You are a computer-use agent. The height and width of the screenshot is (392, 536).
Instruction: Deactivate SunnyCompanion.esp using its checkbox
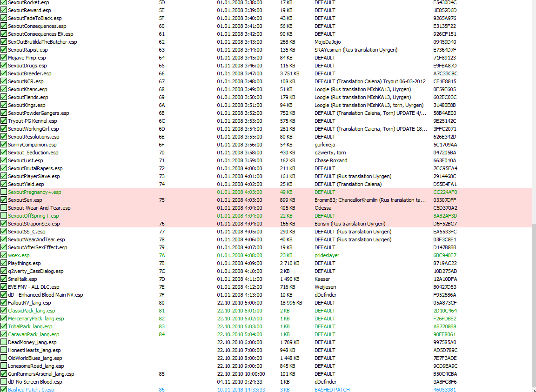(x=4, y=145)
